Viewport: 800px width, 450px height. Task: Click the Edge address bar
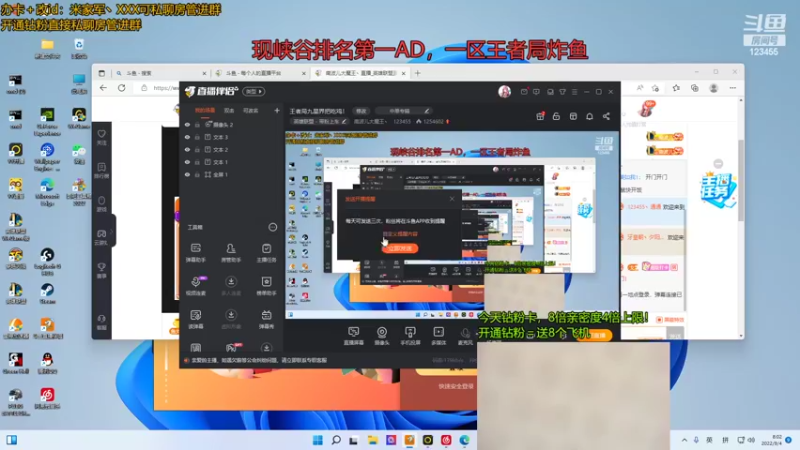[x=159, y=88]
